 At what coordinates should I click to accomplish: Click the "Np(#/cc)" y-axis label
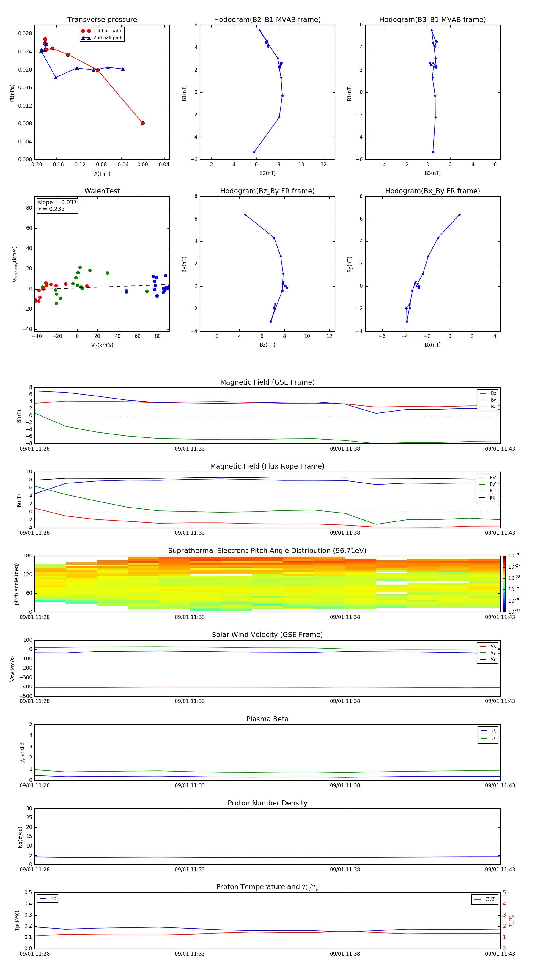click(20, 837)
